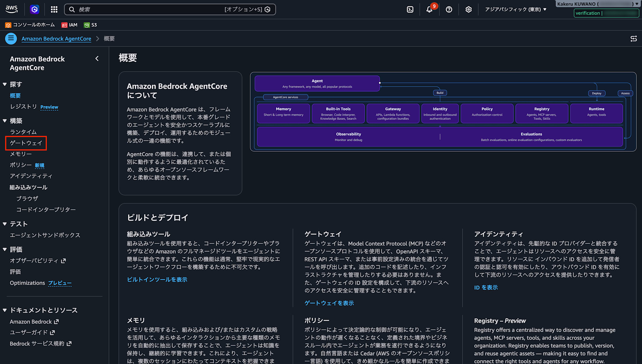Viewport: 642px width, 364px height.
Task: Collapse the 構築 section
Action: pos(5,121)
